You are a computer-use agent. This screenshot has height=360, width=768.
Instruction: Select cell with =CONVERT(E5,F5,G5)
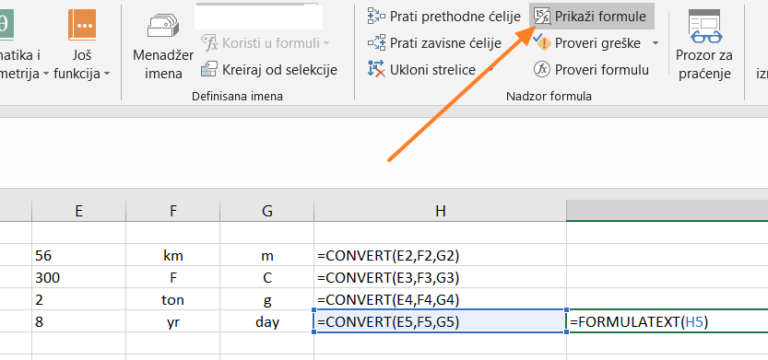click(440, 321)
